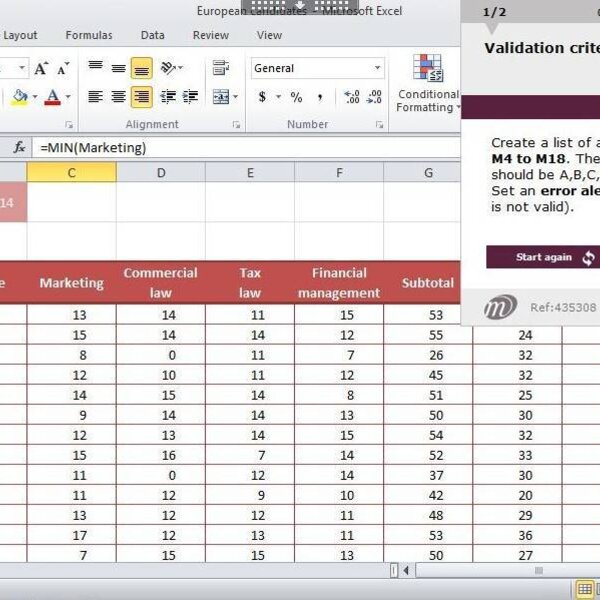Switch to the Data tab
The height and width of the screenshot is (600, 600).
153,35
